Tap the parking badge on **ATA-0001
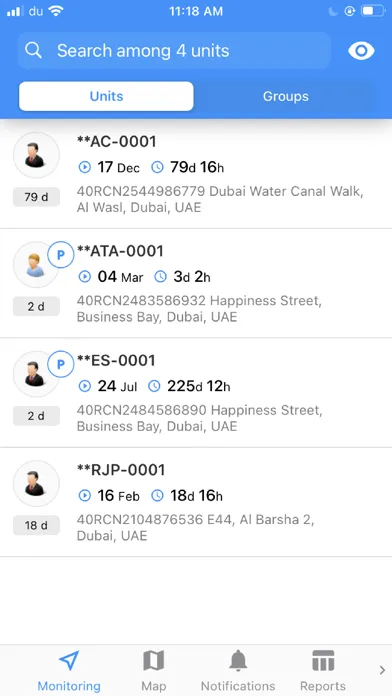This screenshot has width=392, height=696. (x=61, y=255)
